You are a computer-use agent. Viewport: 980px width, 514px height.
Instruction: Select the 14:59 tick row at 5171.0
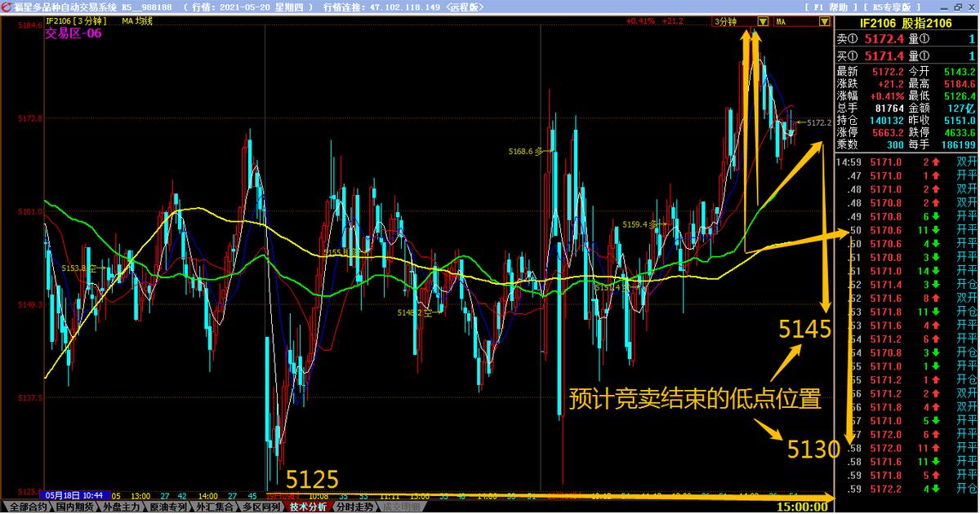pyautogui.click(x=907, y=162)
